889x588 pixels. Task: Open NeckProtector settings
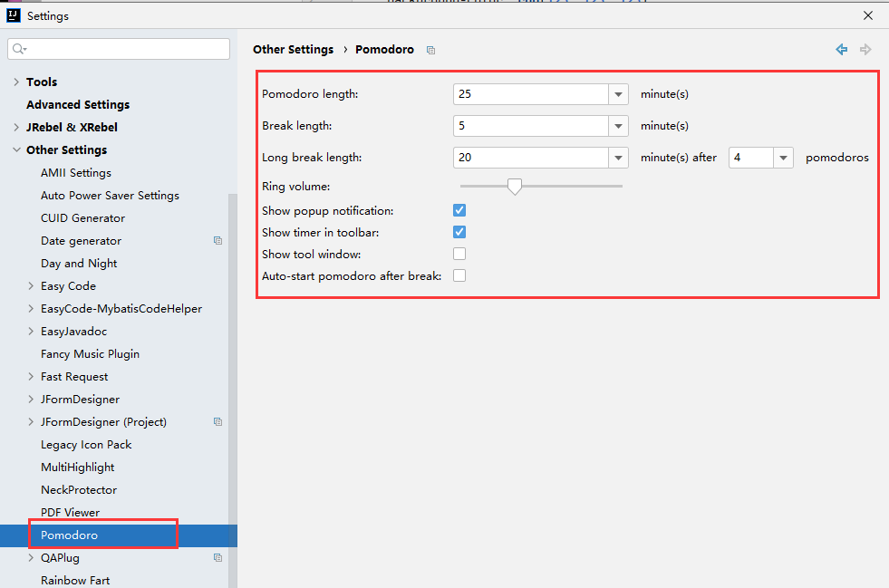tap(79, 490)
